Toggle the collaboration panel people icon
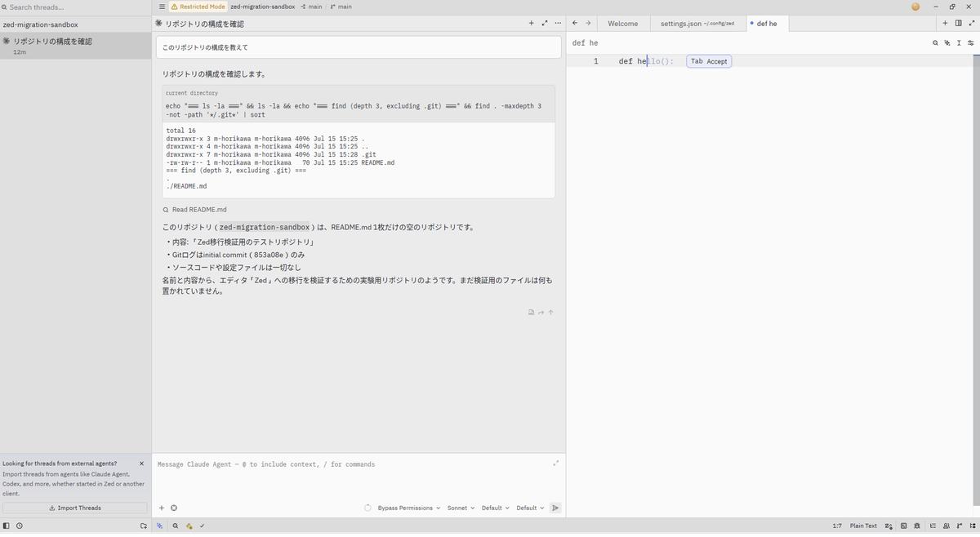 [x=946, y=526]
